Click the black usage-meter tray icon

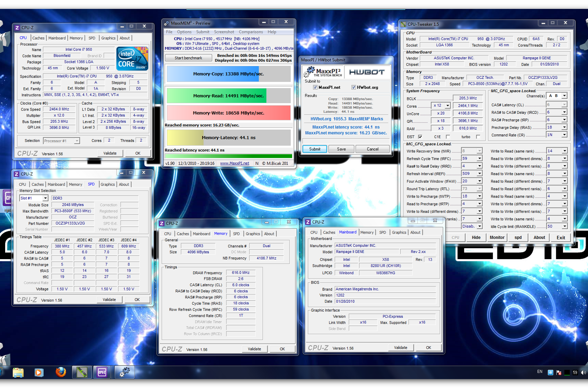(x=567, y=372)
